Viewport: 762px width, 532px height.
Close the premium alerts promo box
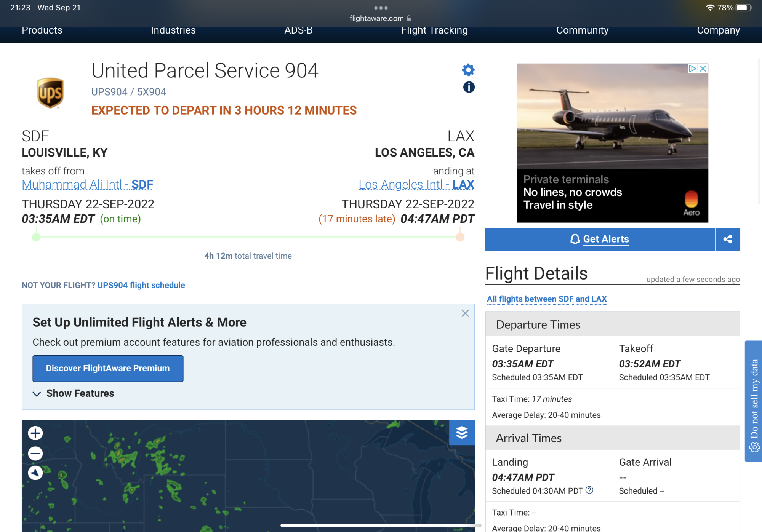tap(465, 313)
